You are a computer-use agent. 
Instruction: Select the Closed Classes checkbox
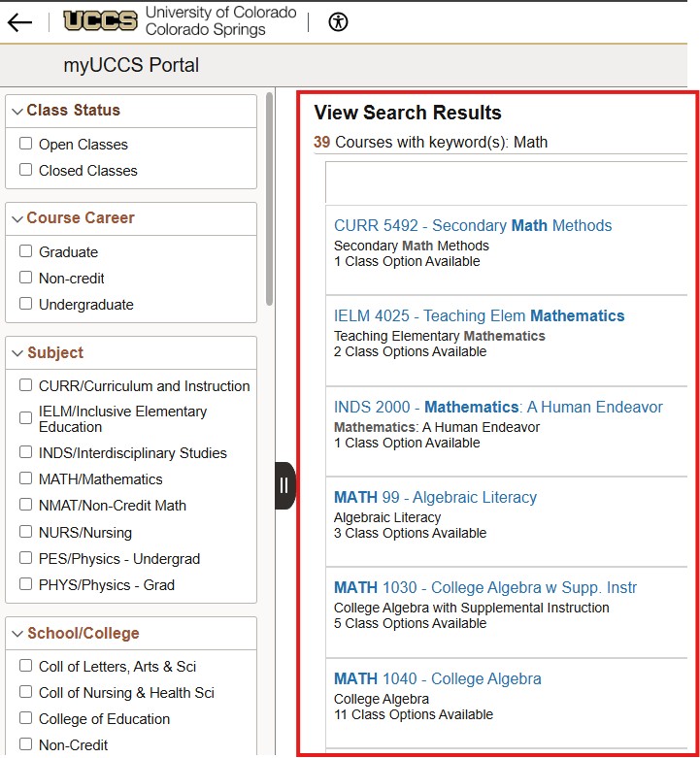pyautogui.click(x=26, y=170)
